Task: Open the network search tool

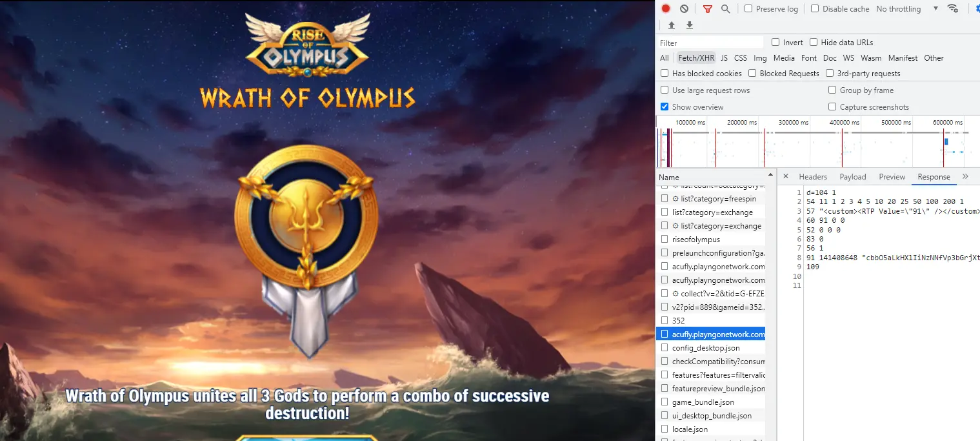Action: click(726, 9)
